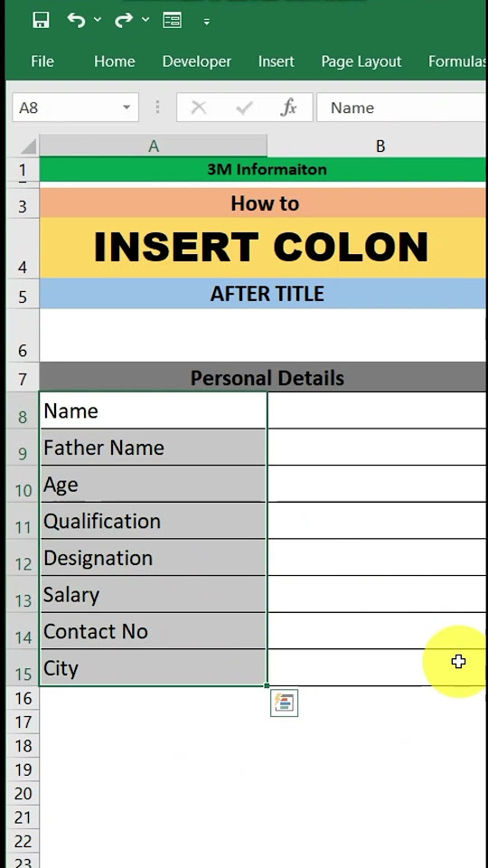Click the Redo arrow icon
This screenshot has height=868, width=488.
coord(124,20)
